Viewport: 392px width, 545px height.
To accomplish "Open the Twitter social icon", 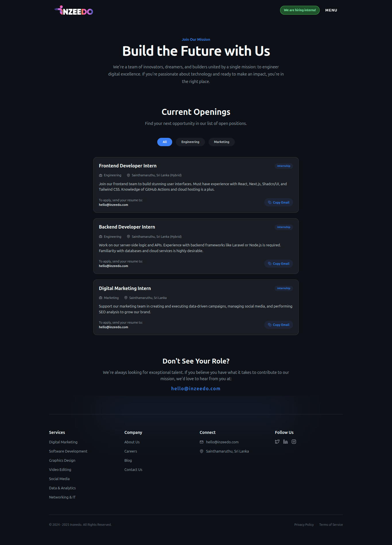I will [277, 442].
